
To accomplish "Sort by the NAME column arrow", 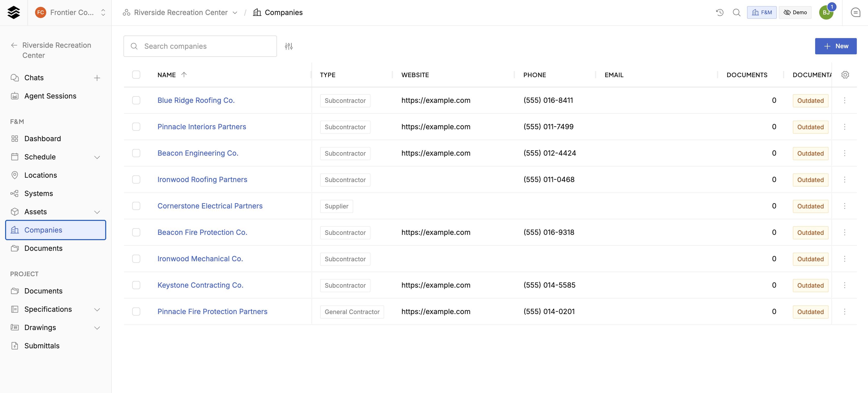I will click(x=184, y=75).
